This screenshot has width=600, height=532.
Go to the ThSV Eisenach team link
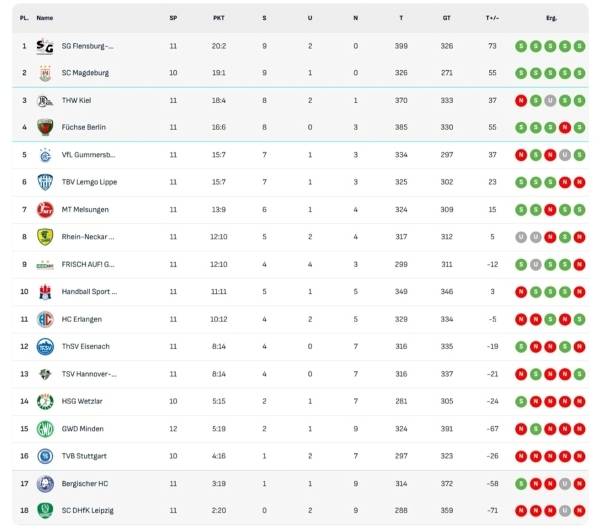pos(84,346)
